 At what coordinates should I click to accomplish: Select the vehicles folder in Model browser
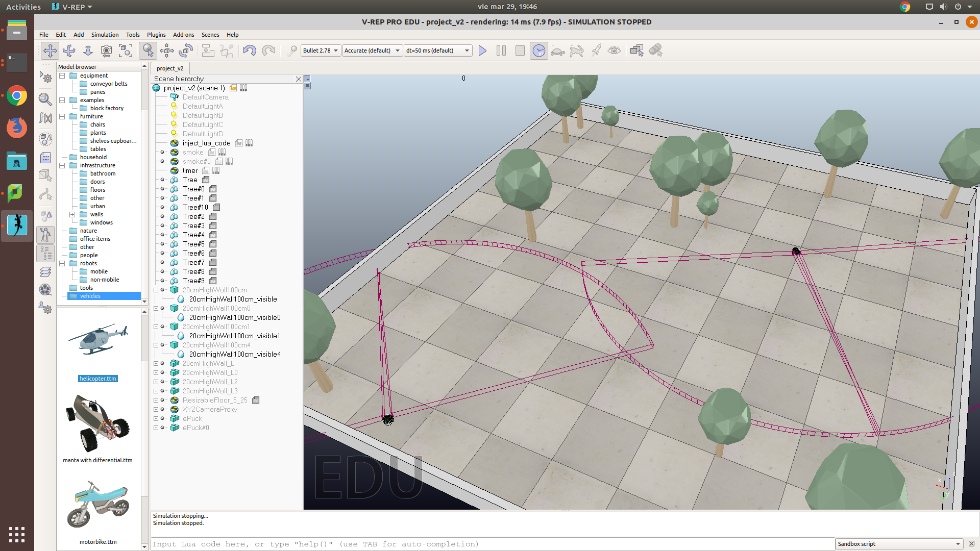(x=90, y=296)
